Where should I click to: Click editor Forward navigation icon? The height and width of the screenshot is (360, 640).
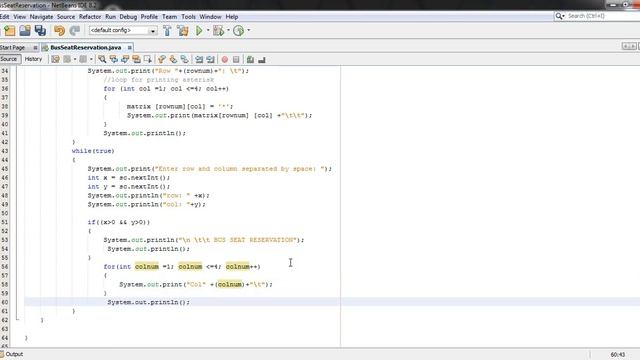(83, 60)
